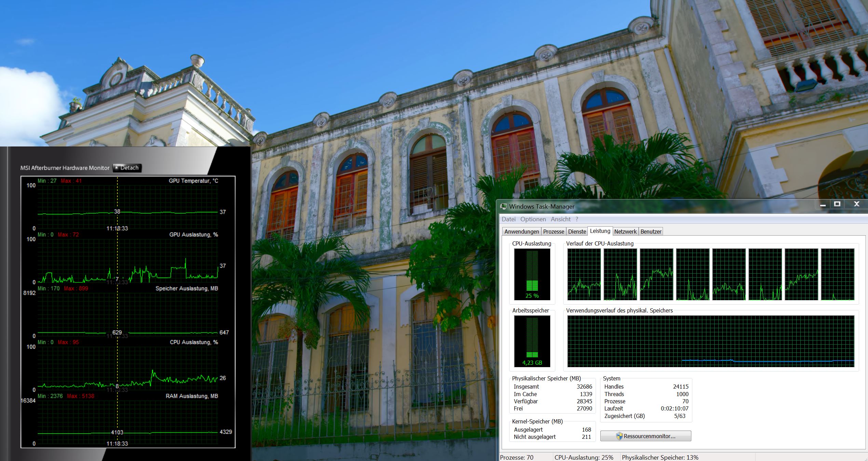View the Netzwerk tab
The width and height of the screenshot is (868, 461).
pos(626,231)
